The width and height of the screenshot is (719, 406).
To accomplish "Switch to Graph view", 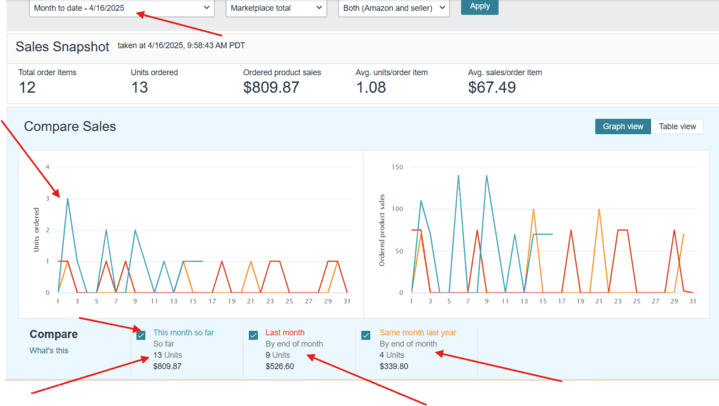I will pos(623,127).
